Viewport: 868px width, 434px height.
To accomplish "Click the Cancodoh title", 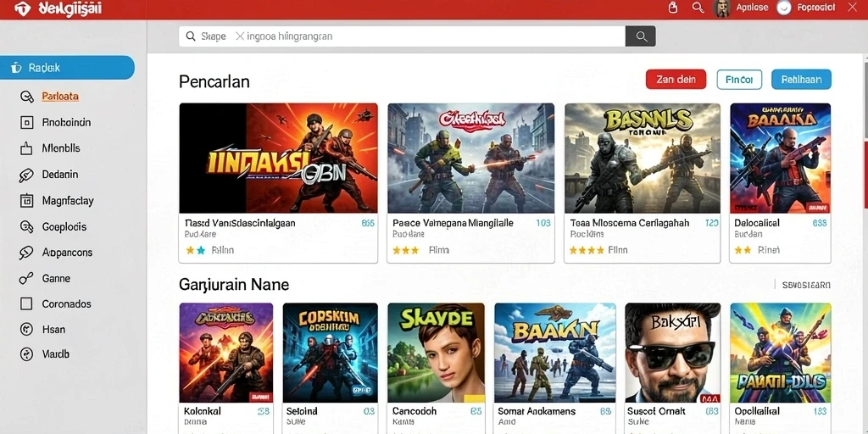I will click(x=415, y=411).
